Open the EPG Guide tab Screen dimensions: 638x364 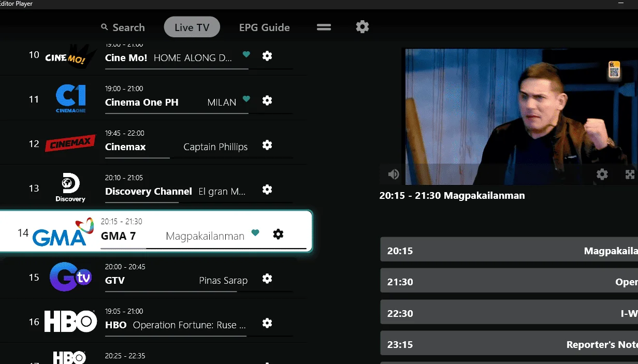click(x=264, y=27)
